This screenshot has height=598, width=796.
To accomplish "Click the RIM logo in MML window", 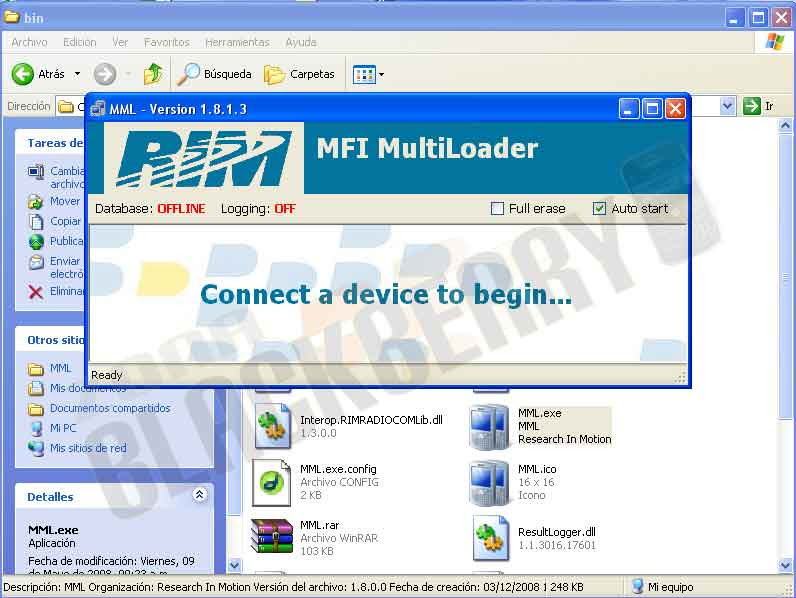I will coord(204,158).
